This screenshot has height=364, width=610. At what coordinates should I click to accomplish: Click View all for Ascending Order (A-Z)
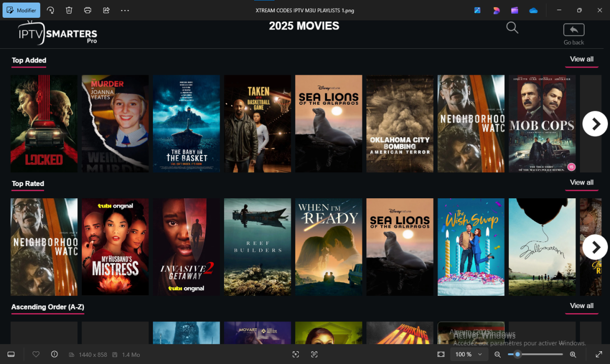click(582, 306)
